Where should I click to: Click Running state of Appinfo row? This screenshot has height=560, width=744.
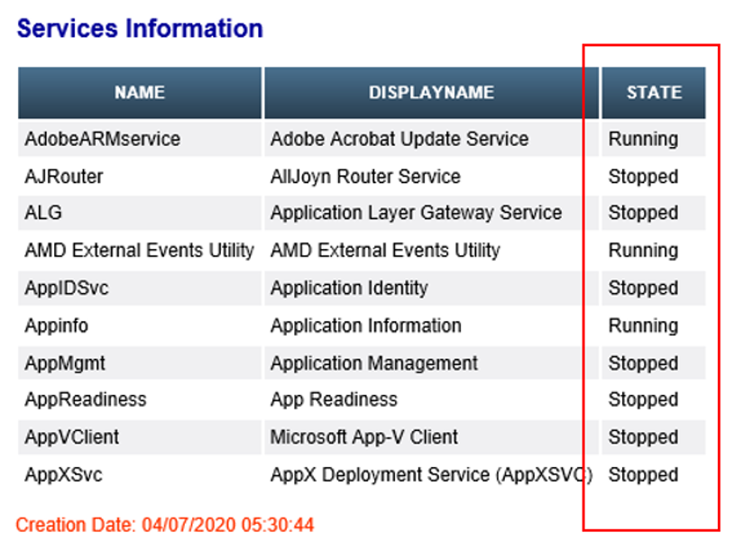pyautogui.click(x=654, y=326)
